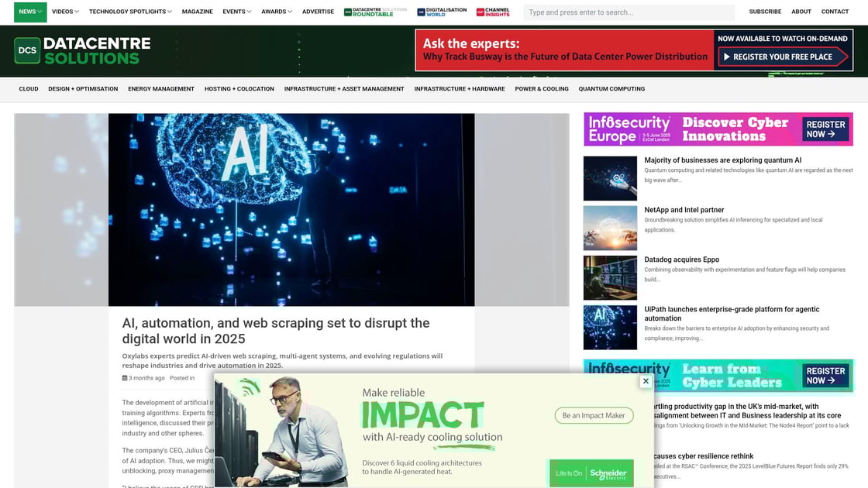The width and height of the screenshot is (868, 488).
Task: Click the Datacentre Solutions Roundtable logo
Action: tap(375, 12)
